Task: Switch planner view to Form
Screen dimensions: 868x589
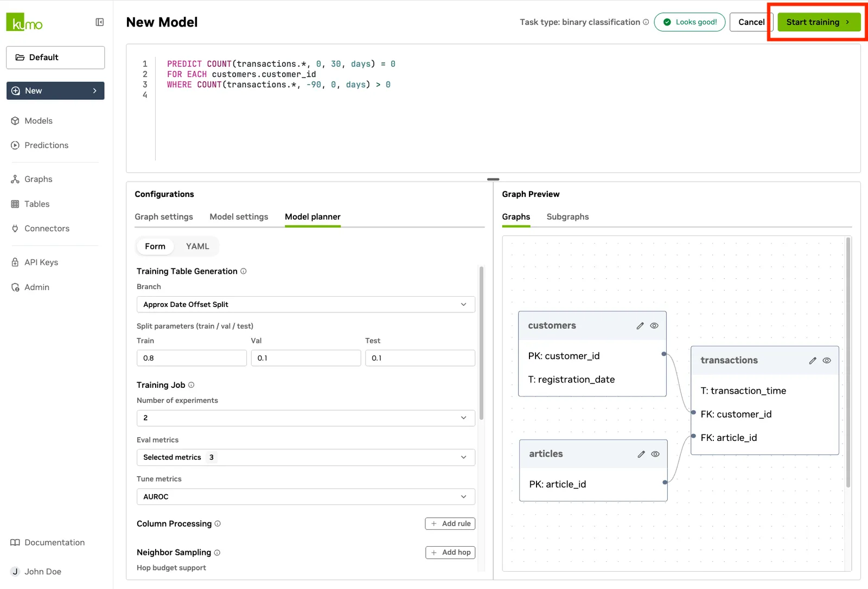Action: click(155, 246)
